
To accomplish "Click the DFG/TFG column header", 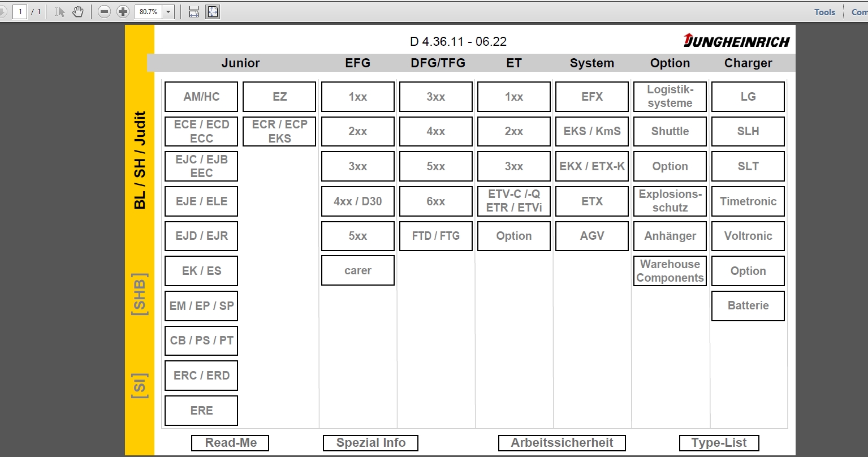I will (438, 63).
